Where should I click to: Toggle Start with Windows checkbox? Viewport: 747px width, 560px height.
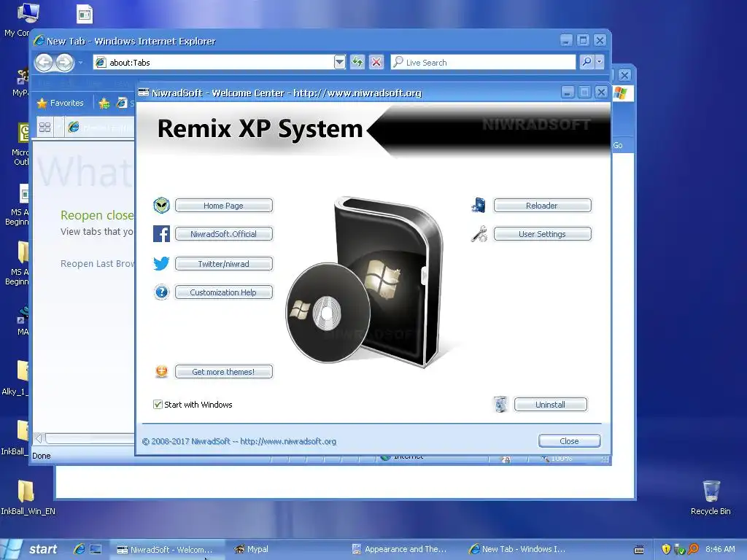click(158, 404)
